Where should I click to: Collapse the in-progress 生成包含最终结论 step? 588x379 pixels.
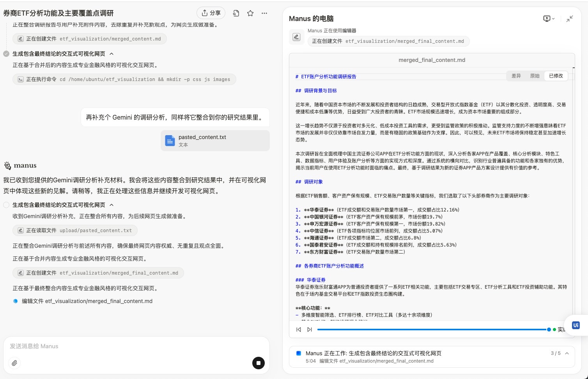point(112,205)
